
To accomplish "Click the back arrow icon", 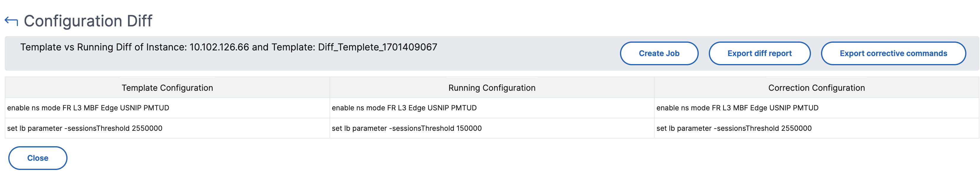I will (11, 21).
